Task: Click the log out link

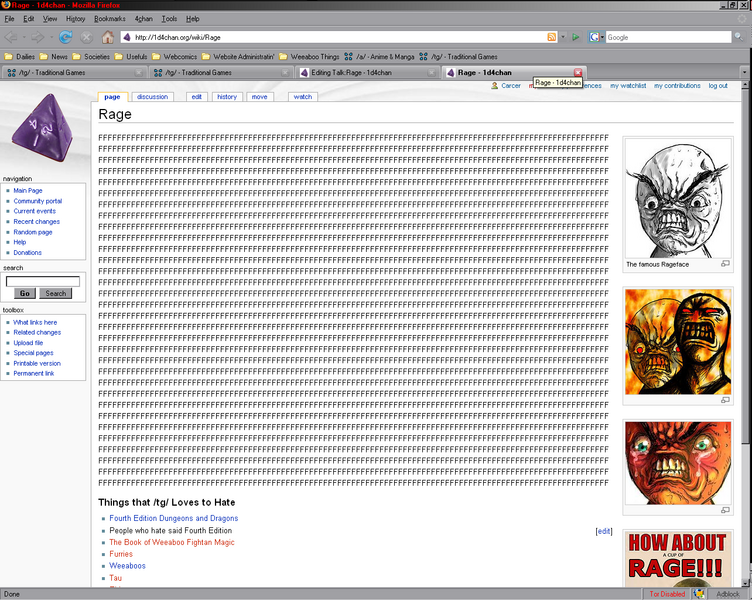Action: click(x=718, y=85)
